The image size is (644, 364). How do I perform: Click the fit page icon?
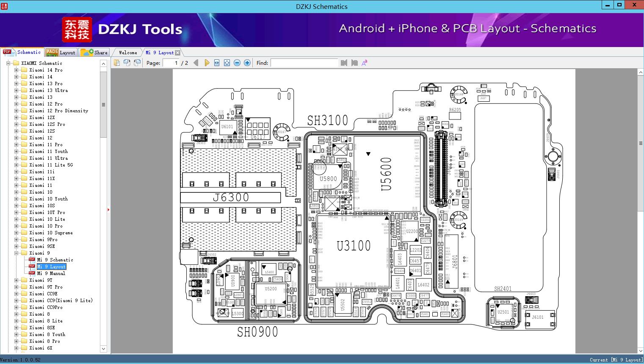tap(227, 63)
